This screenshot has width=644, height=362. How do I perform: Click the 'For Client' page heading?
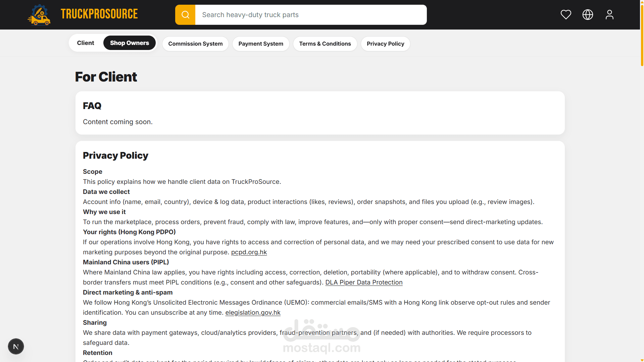[x=106, y=77]
